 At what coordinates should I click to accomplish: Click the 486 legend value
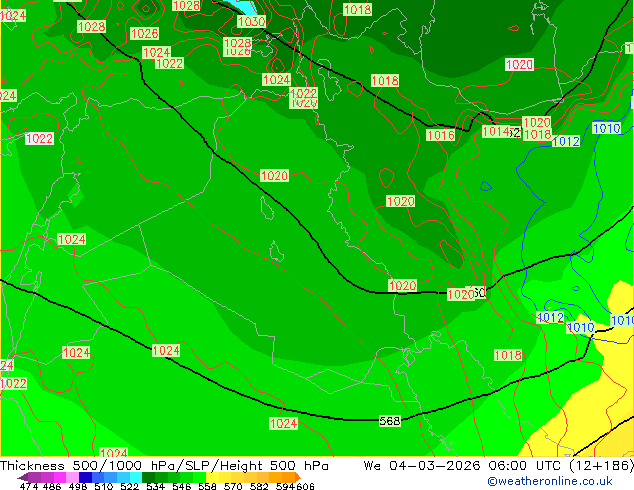[52, 486]
